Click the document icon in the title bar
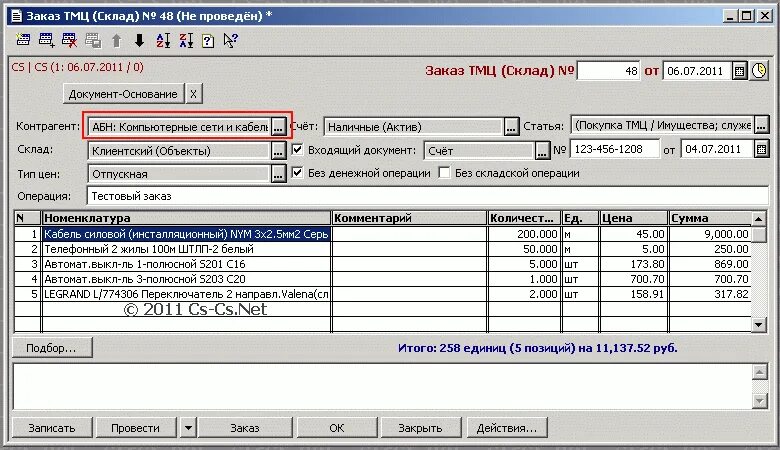The image size is (780, 450). [x=16, y=16]
